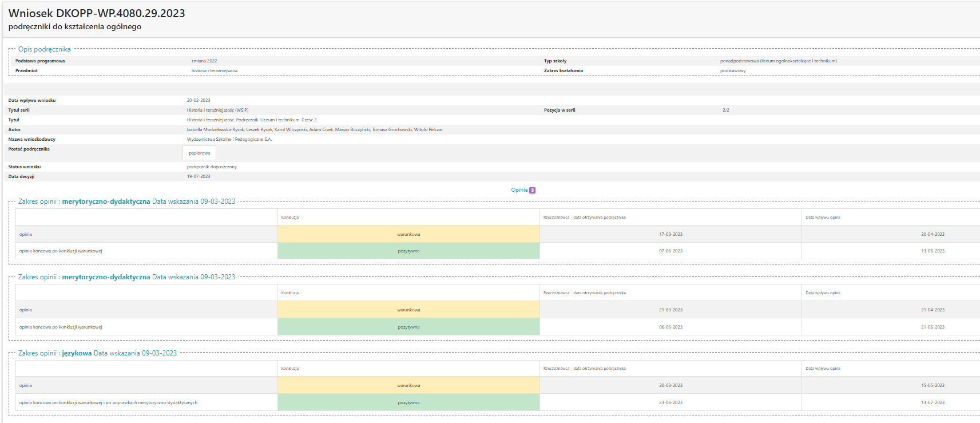The image size is (980, 423).
Task: Click the row label mentioning poprawkach merytoryczno-dydaktycznych
Action: point(108,402)
